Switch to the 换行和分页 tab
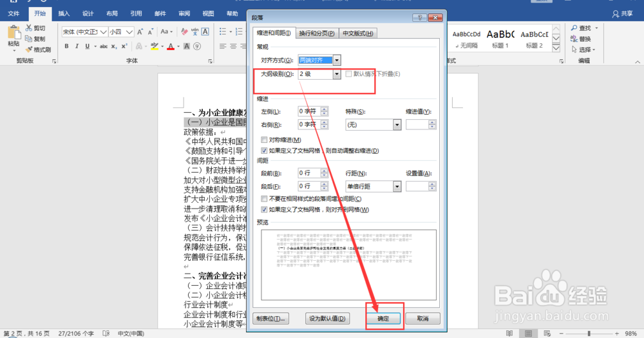The height and width of the screenshot is (338, 644). click(316, 33)
